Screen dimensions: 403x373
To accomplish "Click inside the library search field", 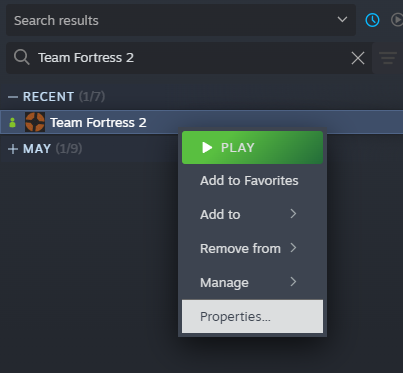I will pyautogui.click(x=190, y=58).
